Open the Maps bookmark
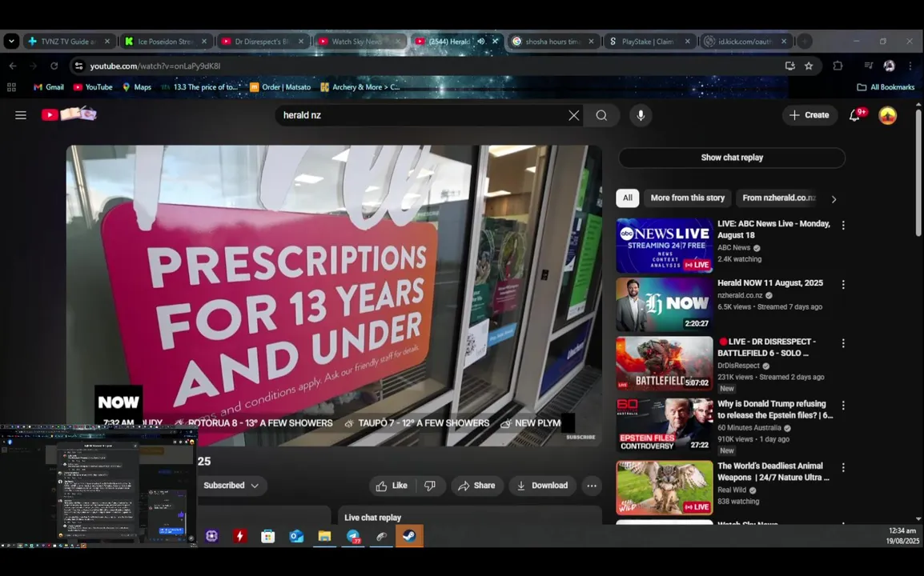 137,87
